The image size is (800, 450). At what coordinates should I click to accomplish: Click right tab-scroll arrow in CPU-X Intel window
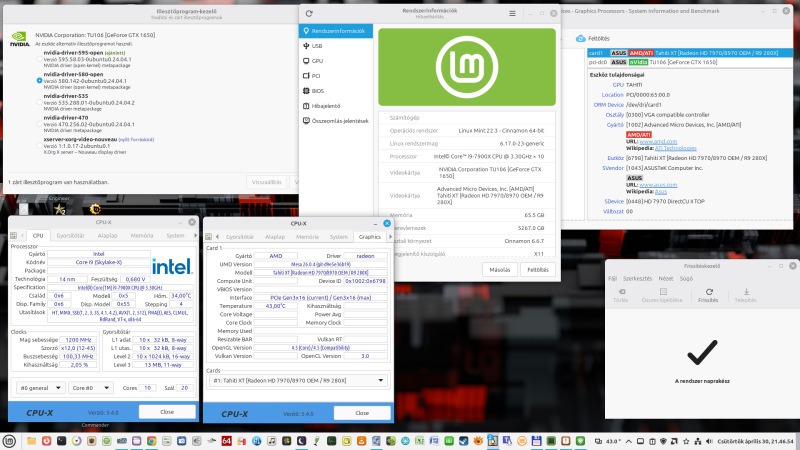point(195,236)
